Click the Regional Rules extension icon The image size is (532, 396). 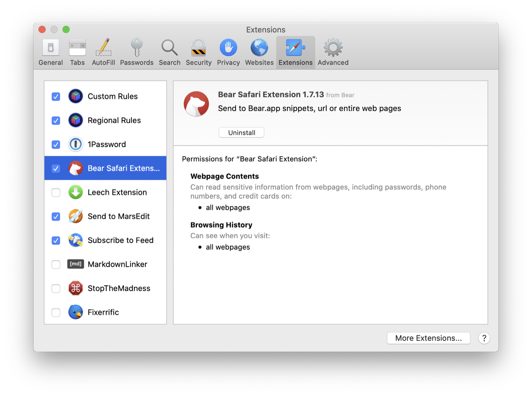click(x=76, y=120)
